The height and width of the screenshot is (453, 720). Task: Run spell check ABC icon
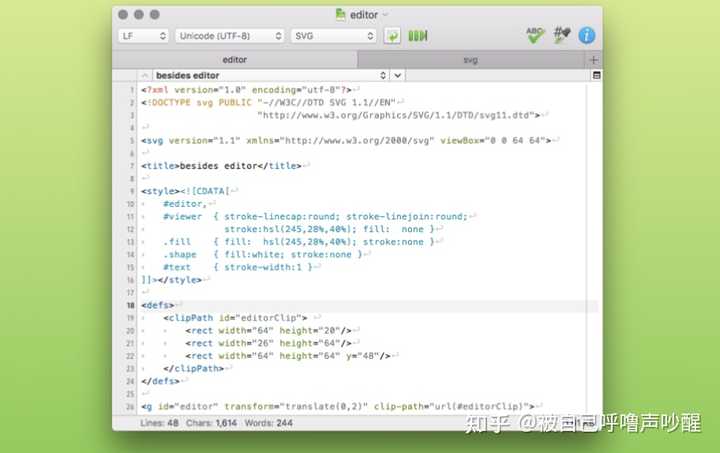tap(535, 35)
